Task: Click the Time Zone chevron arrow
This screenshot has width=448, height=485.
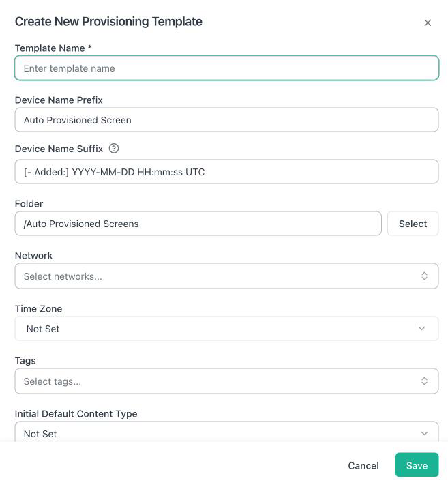Action: tap(421, 329)
